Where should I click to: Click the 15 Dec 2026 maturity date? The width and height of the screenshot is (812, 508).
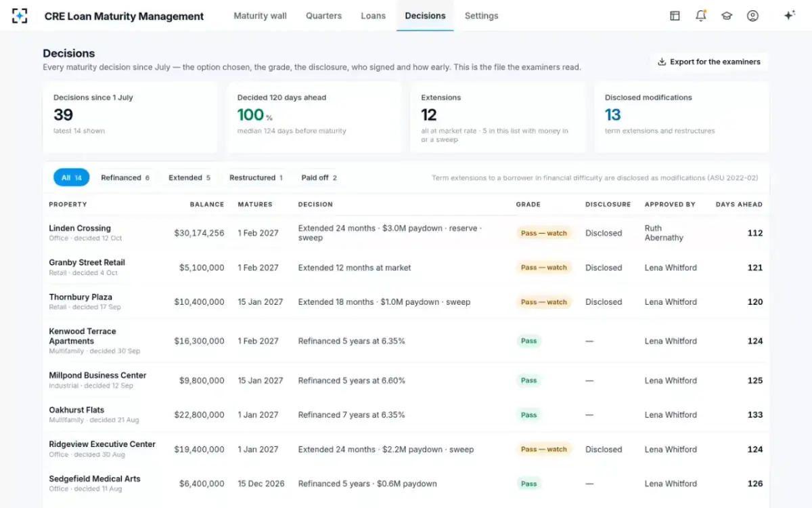point(261,484)
